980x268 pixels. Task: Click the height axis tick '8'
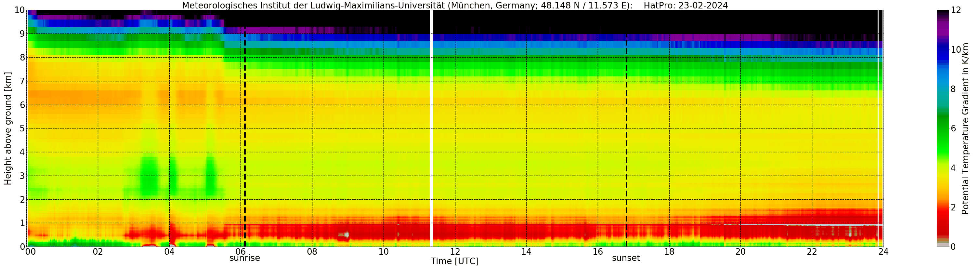click(x=22, y=58)
